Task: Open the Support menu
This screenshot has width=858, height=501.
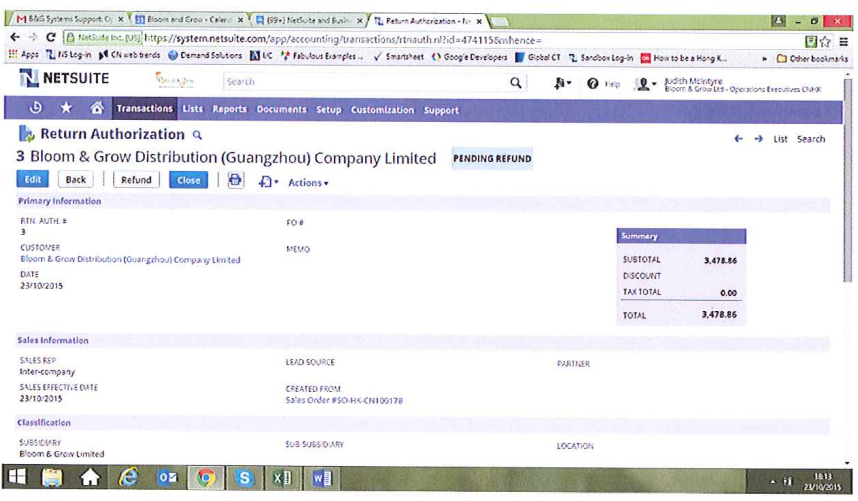Action: click(x=442, y=110)
